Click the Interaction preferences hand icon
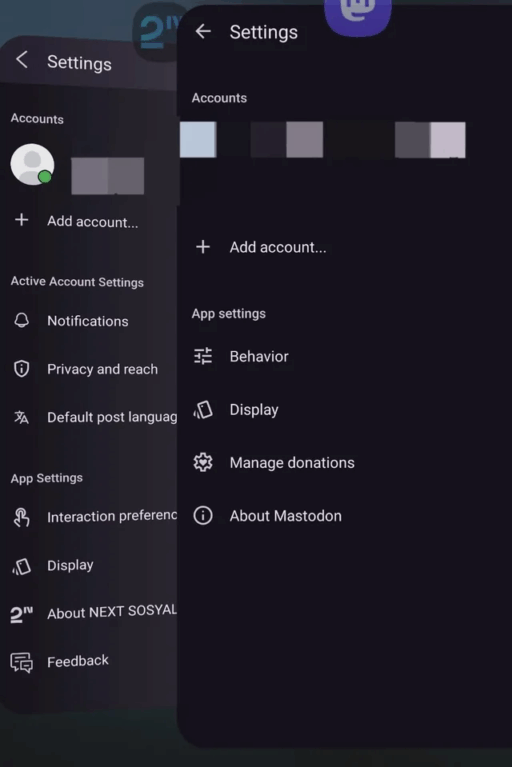Image resolution: width=512 pixels, height=767 pixels. (x=22, y=517)
